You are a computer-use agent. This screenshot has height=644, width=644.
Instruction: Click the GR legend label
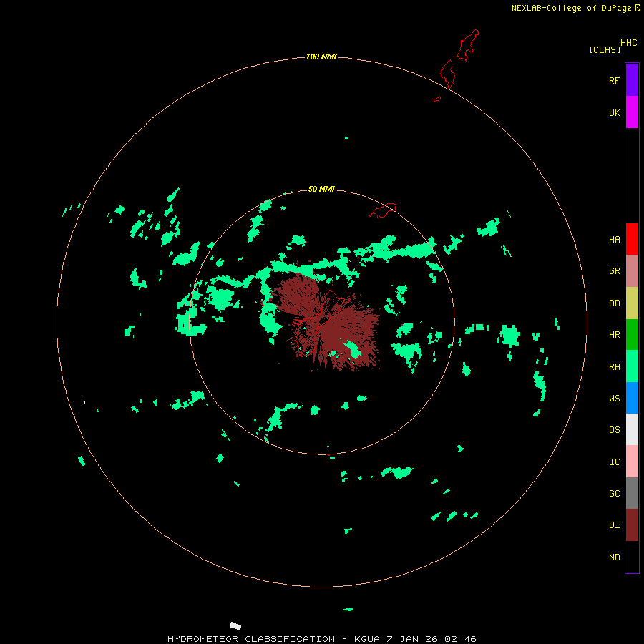(x=615, y=271)
